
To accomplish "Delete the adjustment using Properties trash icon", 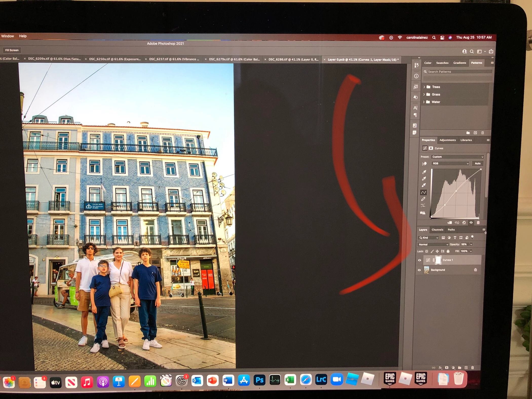I will click(x=478, y=223).
